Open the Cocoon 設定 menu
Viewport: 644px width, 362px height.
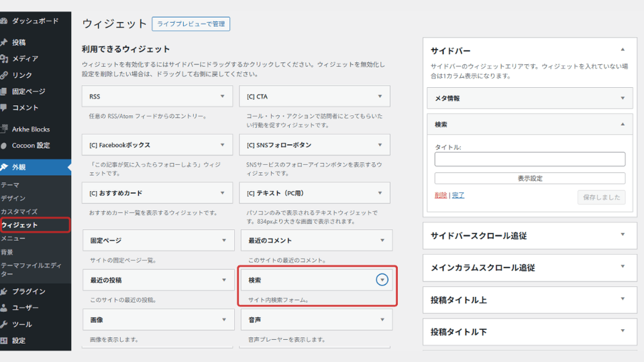pyautogui.click(x=31, y=145)
